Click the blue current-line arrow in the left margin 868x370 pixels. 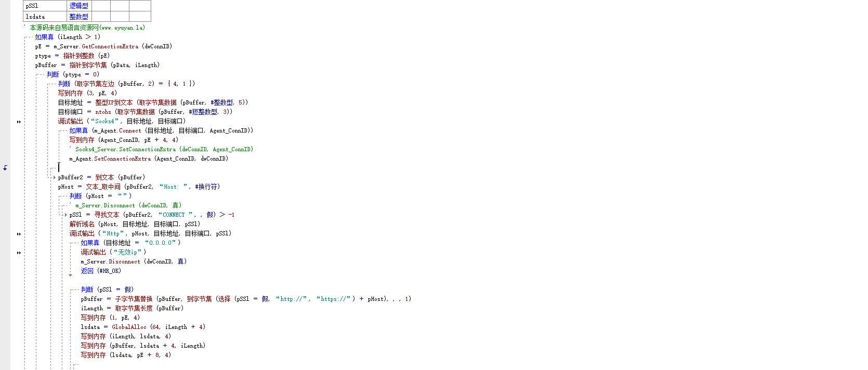[5, 167]
